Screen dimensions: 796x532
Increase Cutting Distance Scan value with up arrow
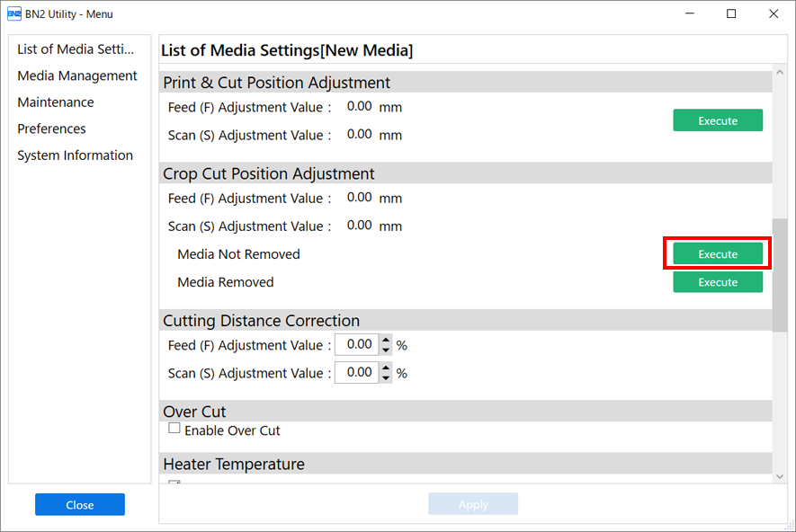point(386,368)
